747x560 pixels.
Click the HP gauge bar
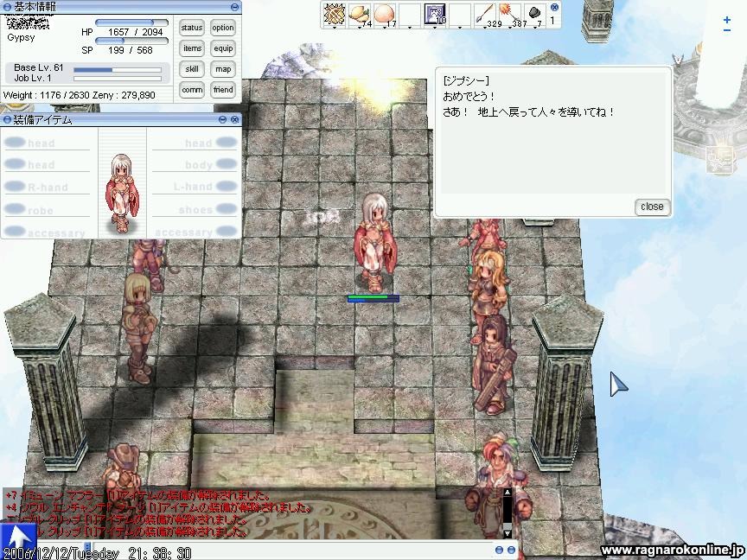[x=132, y=22]
